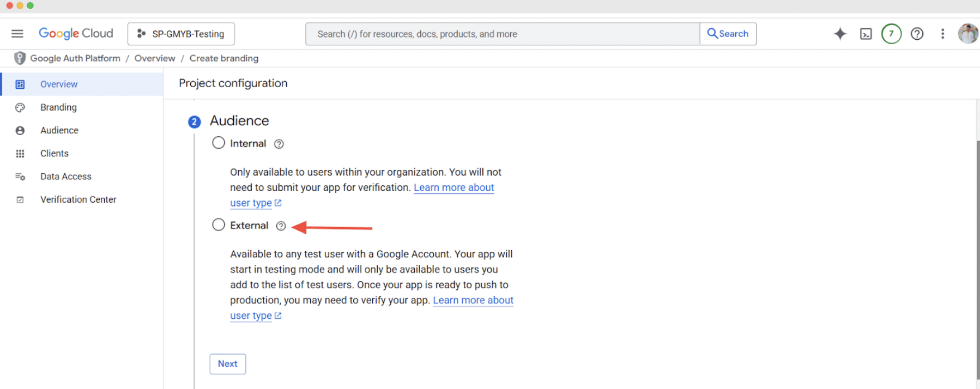
Task: Click the Create branding breadcrumb
Action: click(x=224, y=58)
